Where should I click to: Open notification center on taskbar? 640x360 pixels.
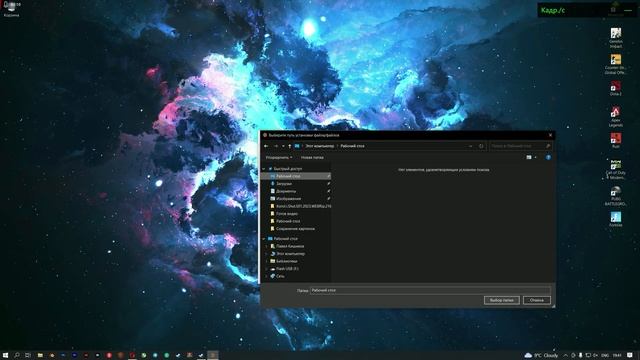coord(630,355)
